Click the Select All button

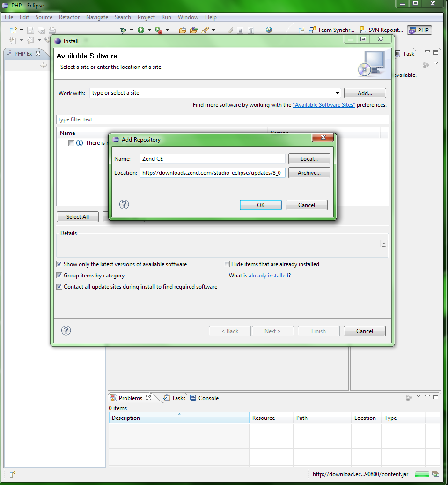(78, 217)
